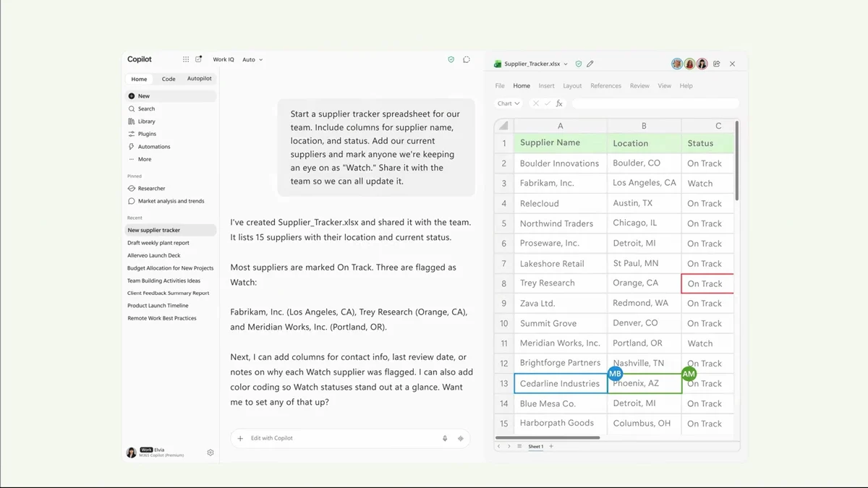Cancel the formula entry with the X icon
Viewport: 868px width, 488px height.
click(536, 103)
